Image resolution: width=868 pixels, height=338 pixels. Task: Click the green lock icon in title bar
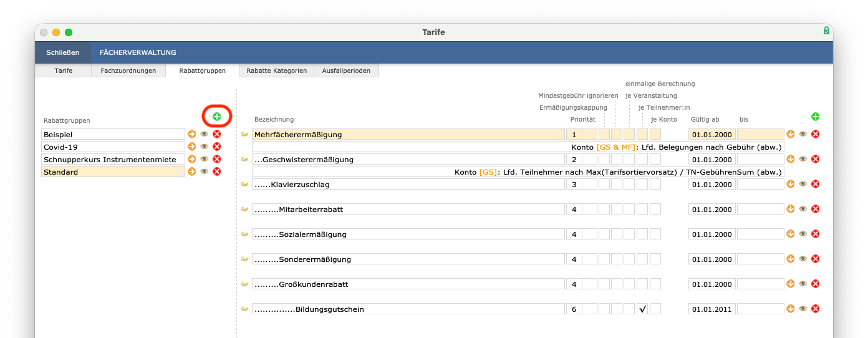point(826,31)
